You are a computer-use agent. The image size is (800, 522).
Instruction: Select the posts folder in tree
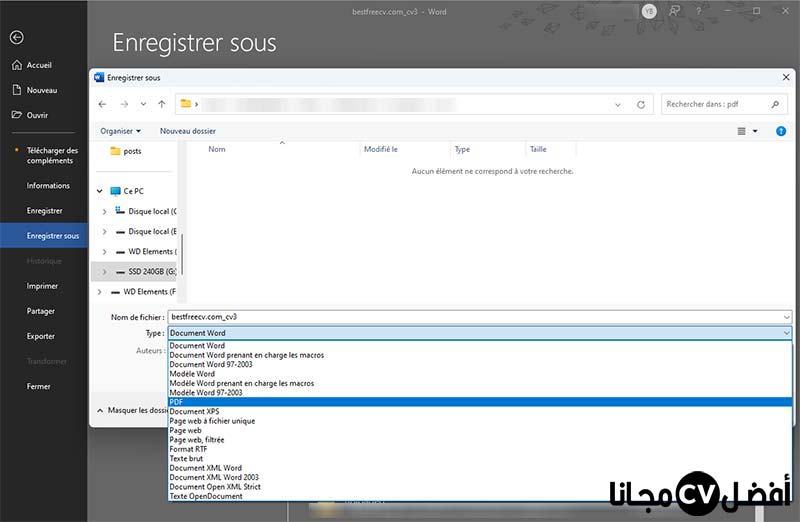126,151
